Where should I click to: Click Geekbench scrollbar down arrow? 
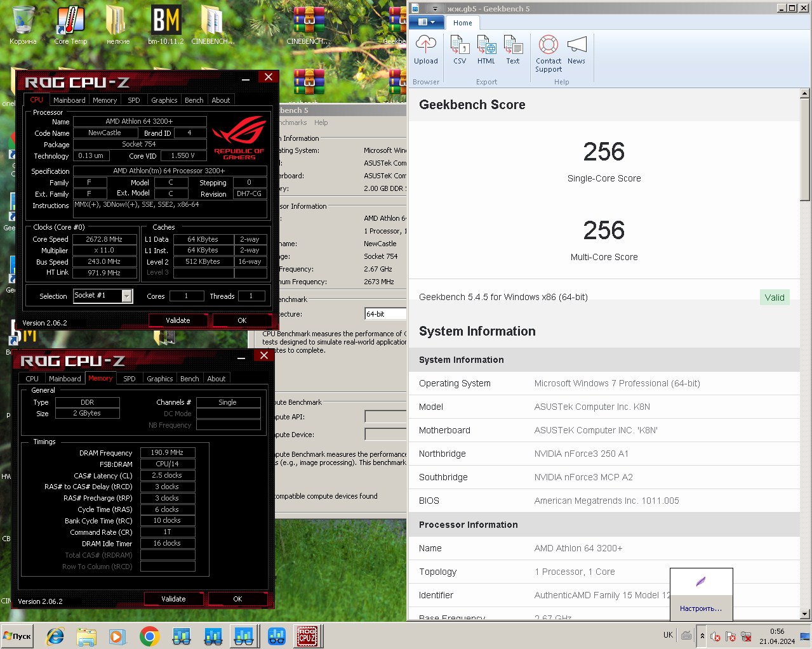pyautogui.click(x=805, y=614)
